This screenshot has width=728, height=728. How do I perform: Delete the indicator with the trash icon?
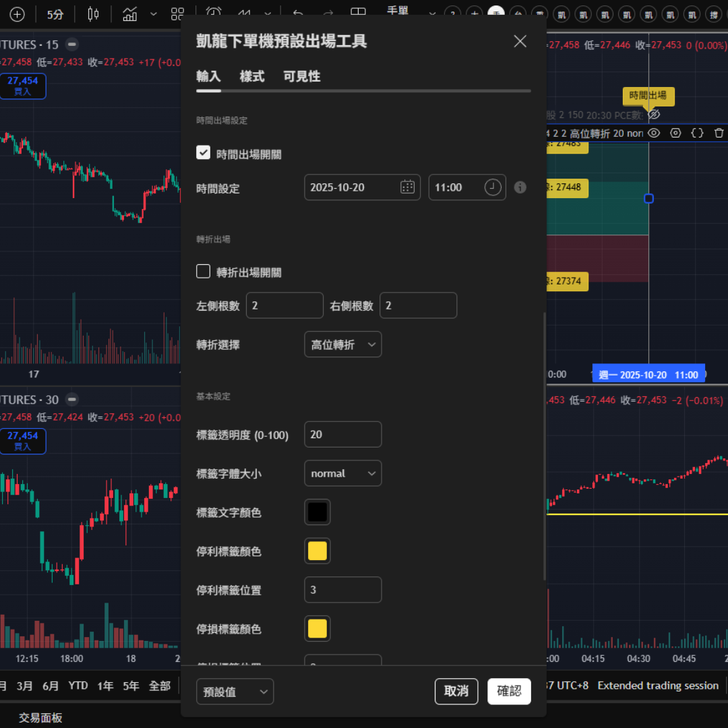pyautogui.click(x=719, y=133)
